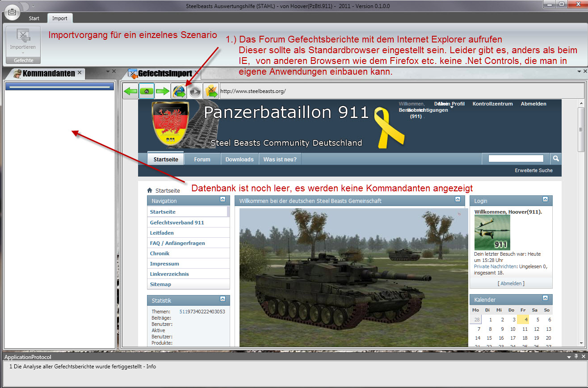Select the Import ribbon tab
588x388 pixels.
(60, 18)
